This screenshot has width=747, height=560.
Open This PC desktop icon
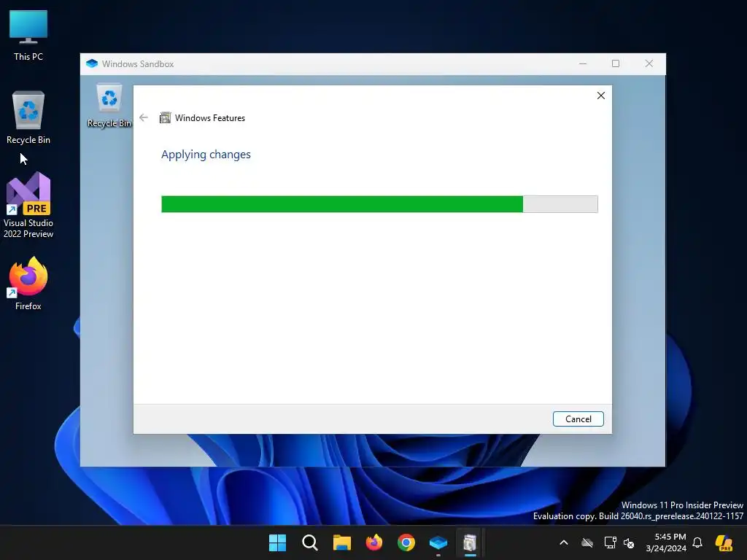pyautogui.click(x=28, y=36)
